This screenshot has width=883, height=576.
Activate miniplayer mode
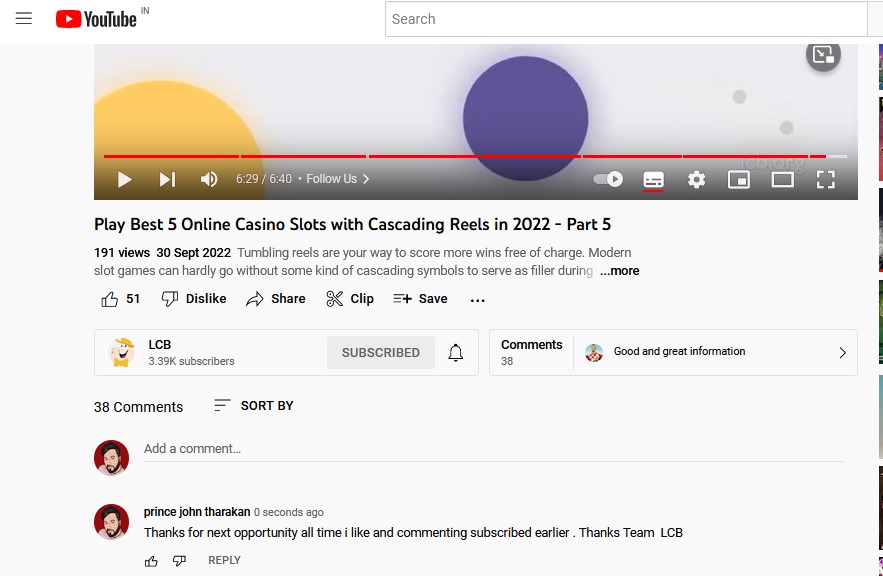739,180
